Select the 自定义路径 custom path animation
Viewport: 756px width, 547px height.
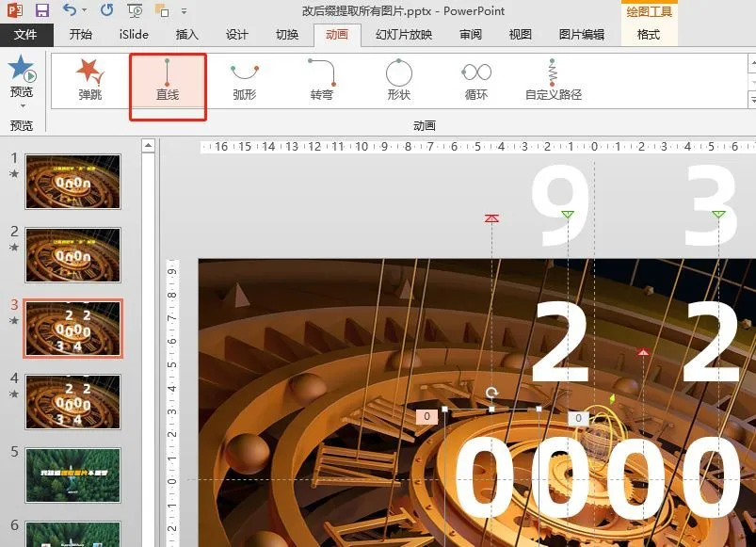[x=554, y=79]
